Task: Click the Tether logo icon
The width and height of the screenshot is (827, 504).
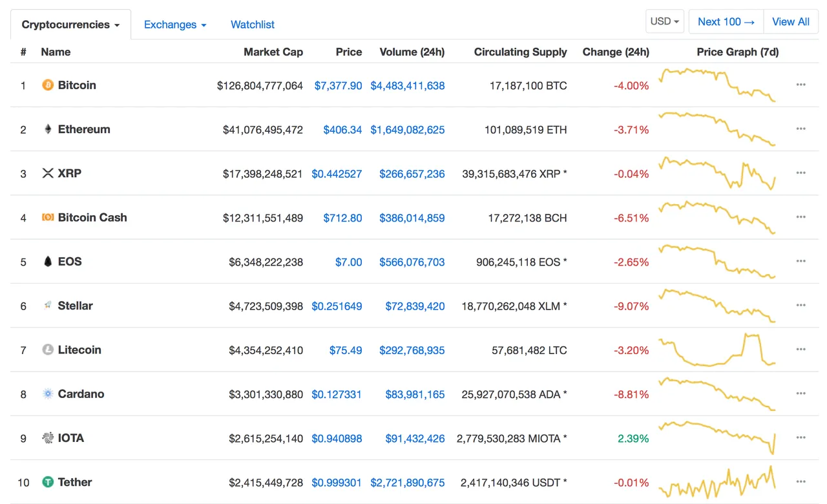Action: (48, 482)
